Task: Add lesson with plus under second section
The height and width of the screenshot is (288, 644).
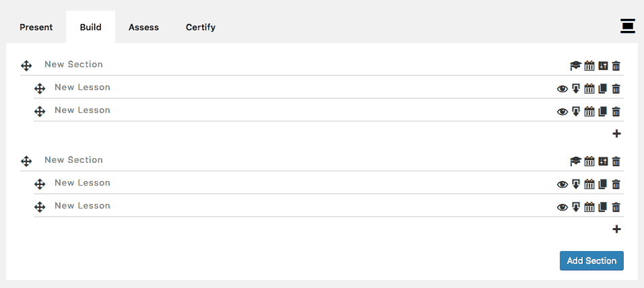Action: coord(616,229)
